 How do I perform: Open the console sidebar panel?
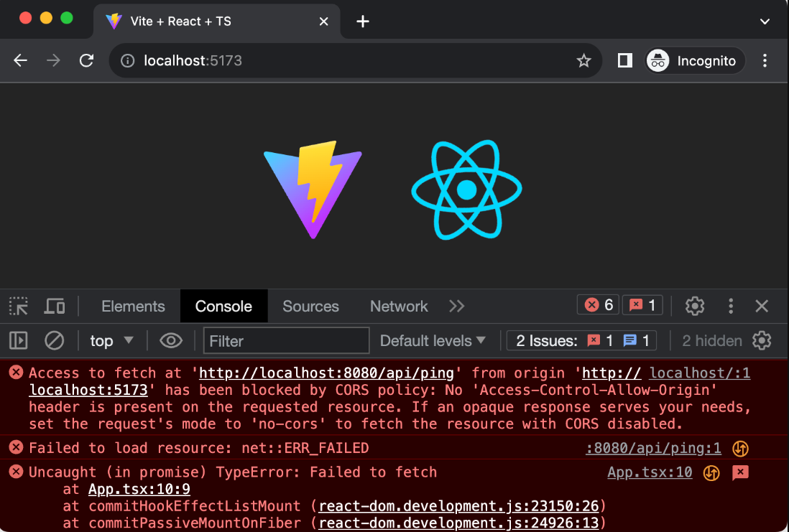tap(18, 340)
